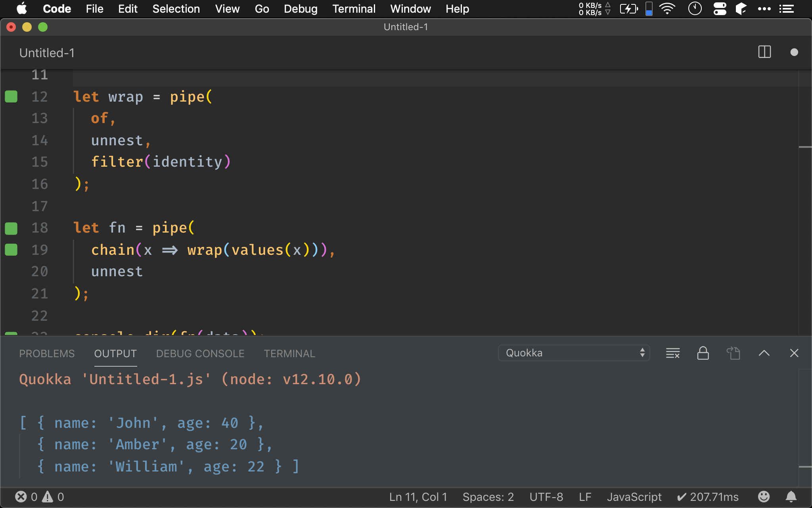
Task: Change end-of-line sequence LF
Action: tap(585, 497)
